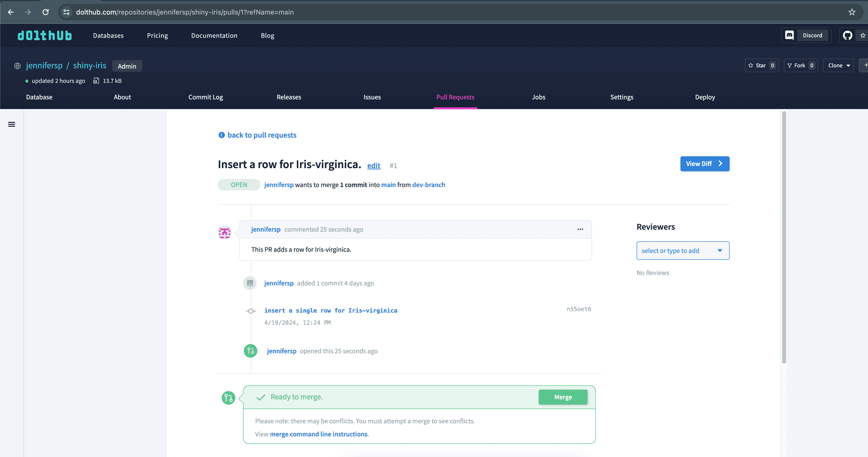Viewport: 868px width, 457px height.
Task: Click jennifersp name in comment header
Action: point(266,229)
